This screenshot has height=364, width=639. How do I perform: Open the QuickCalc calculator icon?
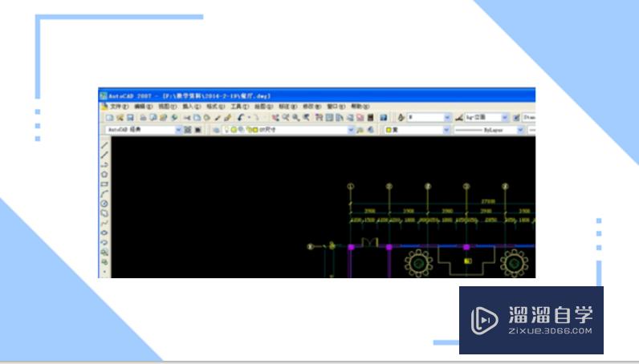point(370,118)
